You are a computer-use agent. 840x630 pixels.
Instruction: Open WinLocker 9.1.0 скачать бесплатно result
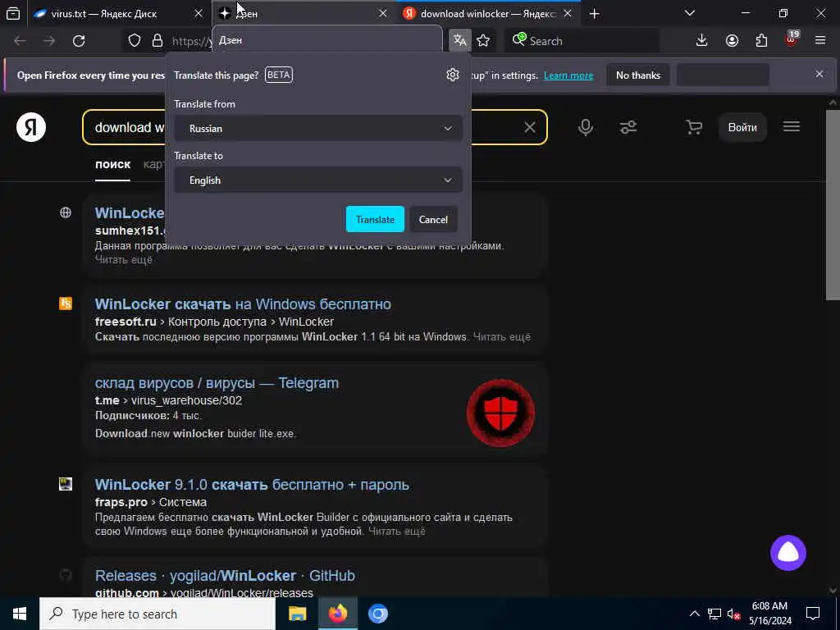click(x=252, y=485)
